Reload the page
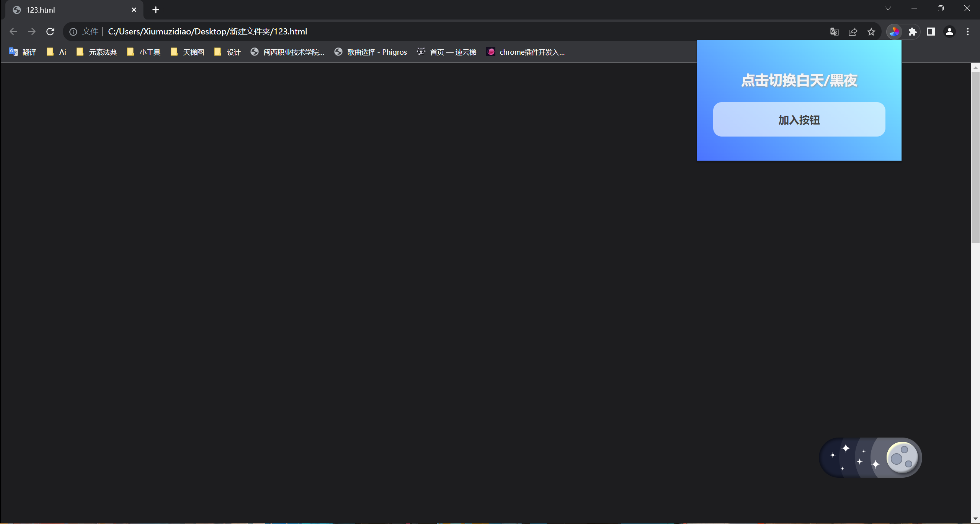Image resolution: width=980 pixels, height=524 pixels. (50, 32)
